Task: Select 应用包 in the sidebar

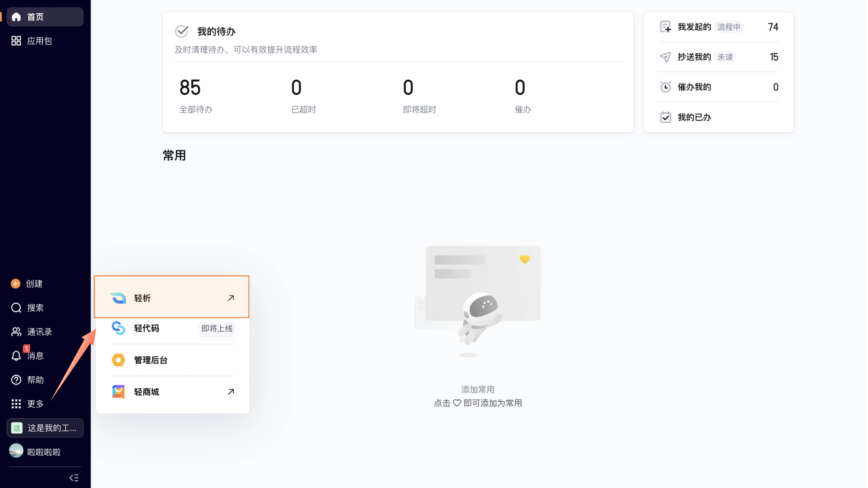Action: coord(45,41)
